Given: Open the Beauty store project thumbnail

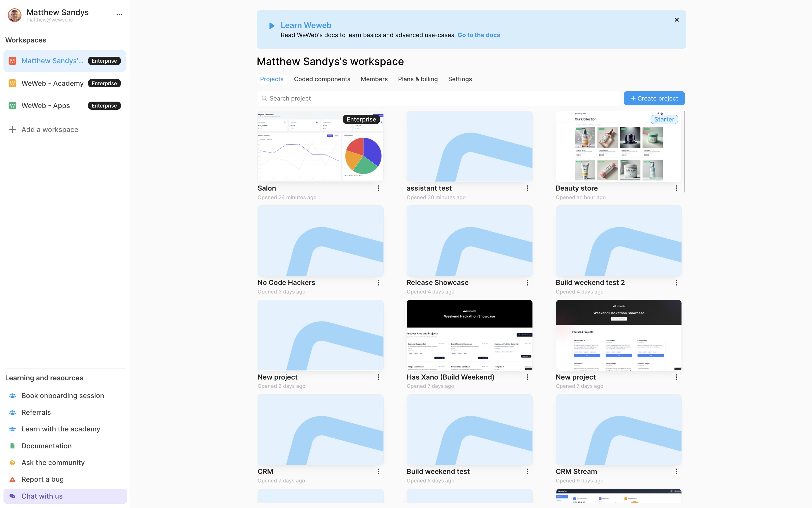Looking at the screenshot, I should click(618, 146).
